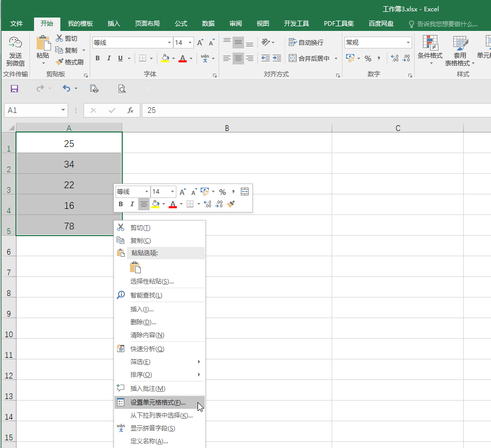
Task: Increase font size in ribbon
Action: click(201, 43)
